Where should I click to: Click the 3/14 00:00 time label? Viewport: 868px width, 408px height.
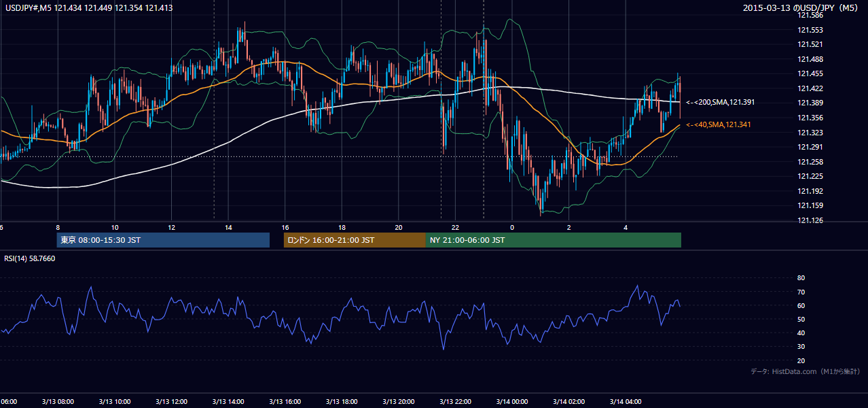(512, 402)
